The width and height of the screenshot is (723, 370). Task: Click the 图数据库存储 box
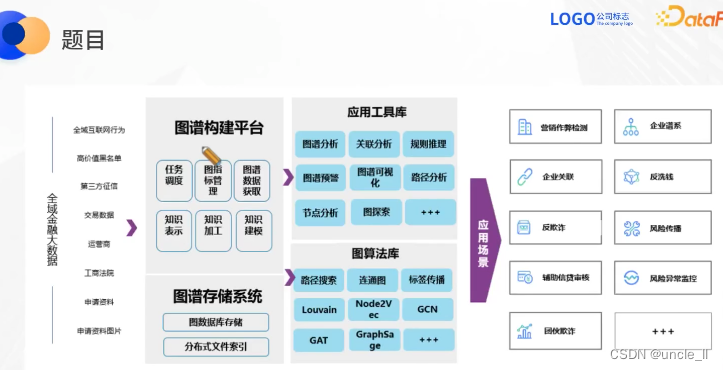[x=215, y=322]
